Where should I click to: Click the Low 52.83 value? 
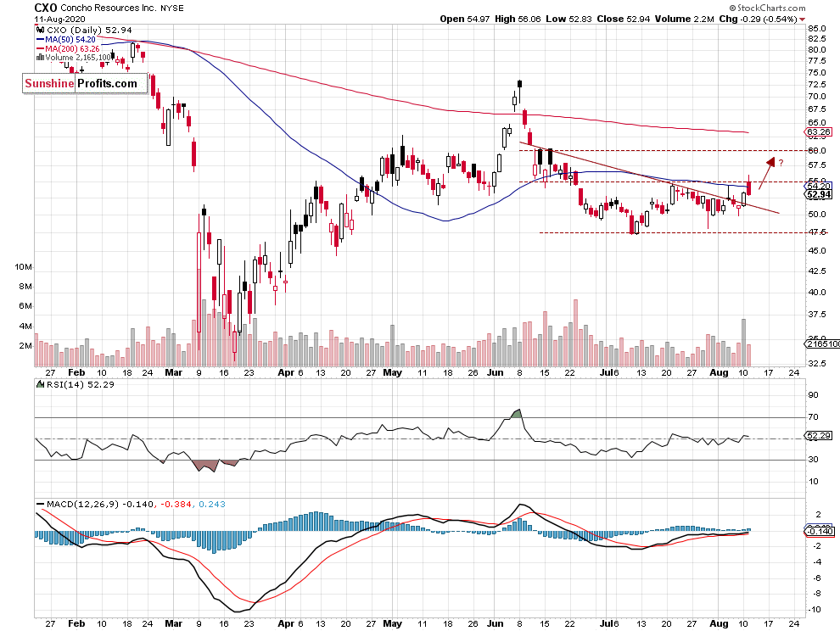click(x=569, y=19)
